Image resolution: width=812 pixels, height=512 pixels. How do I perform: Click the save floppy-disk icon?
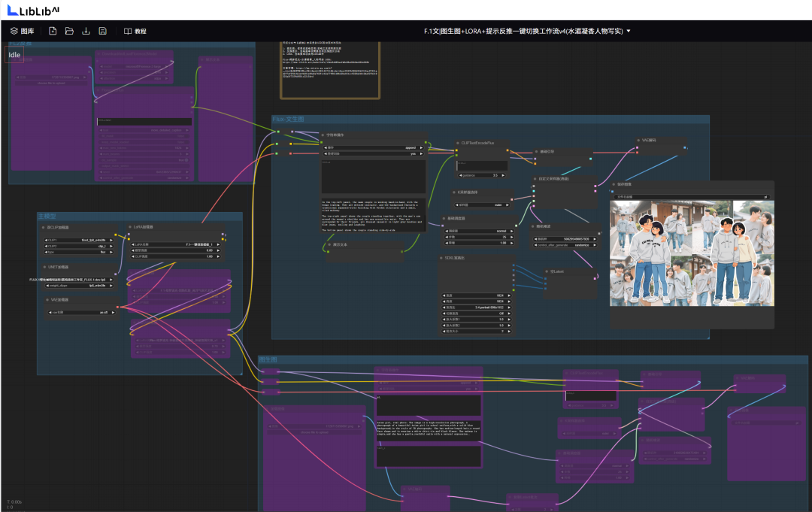(x=102, y=31)
